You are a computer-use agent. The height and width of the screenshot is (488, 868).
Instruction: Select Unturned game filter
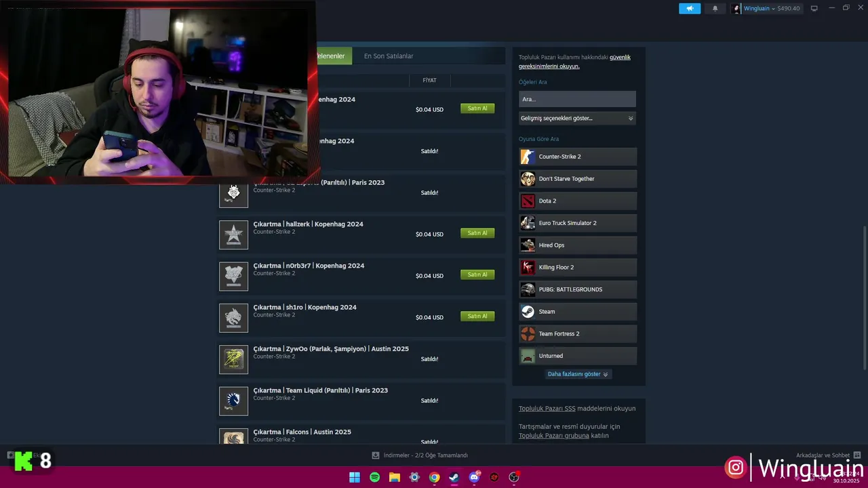click(578, 356)
